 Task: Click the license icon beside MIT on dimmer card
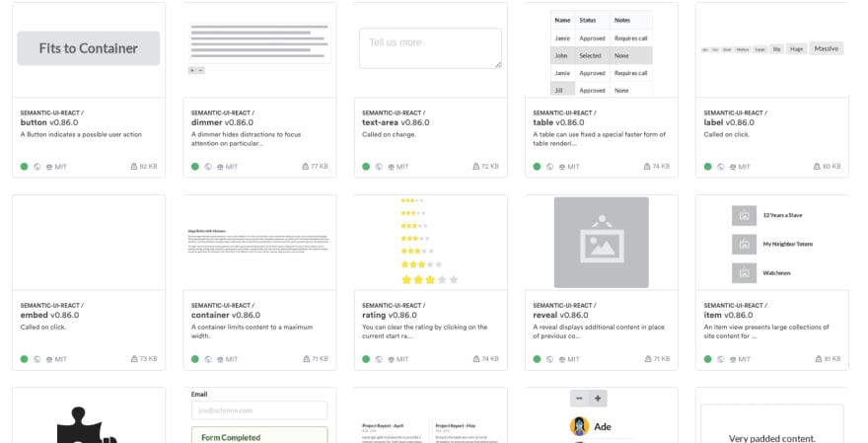pyautogui.click(x=220, y=167)
